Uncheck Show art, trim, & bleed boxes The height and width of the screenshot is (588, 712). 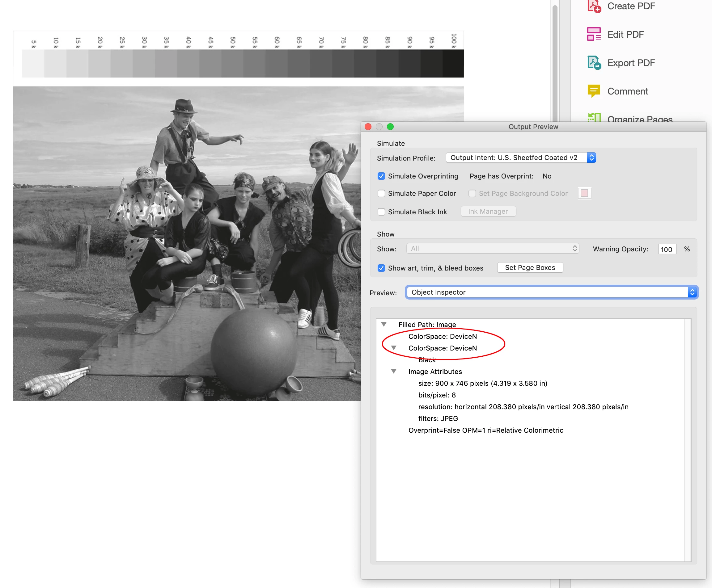click(x=381, y=268)
